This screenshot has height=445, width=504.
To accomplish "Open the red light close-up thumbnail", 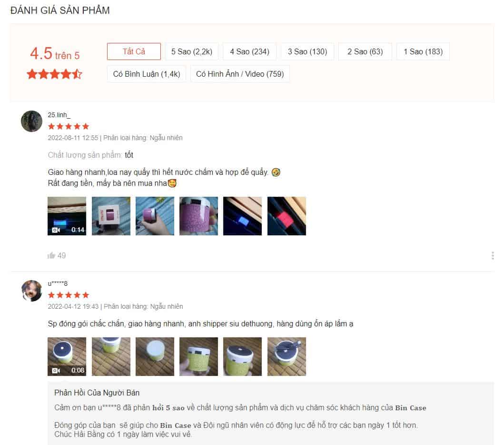I will [x=287, y=216].
